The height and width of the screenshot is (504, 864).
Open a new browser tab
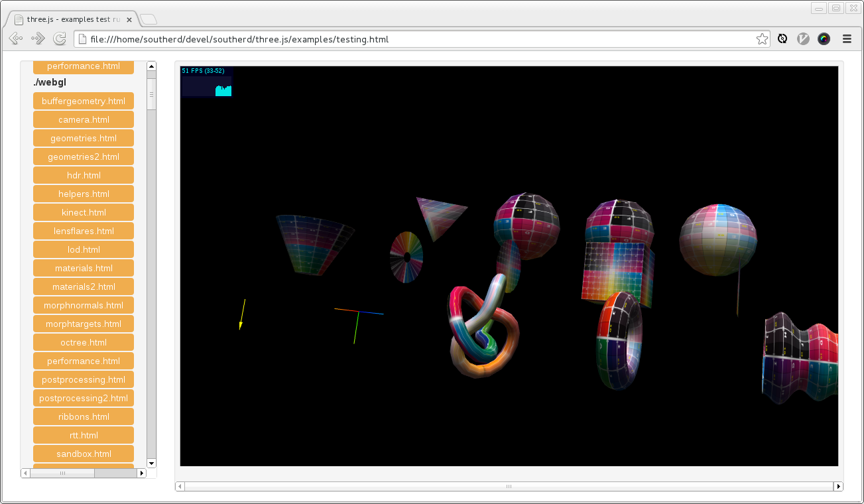pyautogui.click(x=149, y=19)
